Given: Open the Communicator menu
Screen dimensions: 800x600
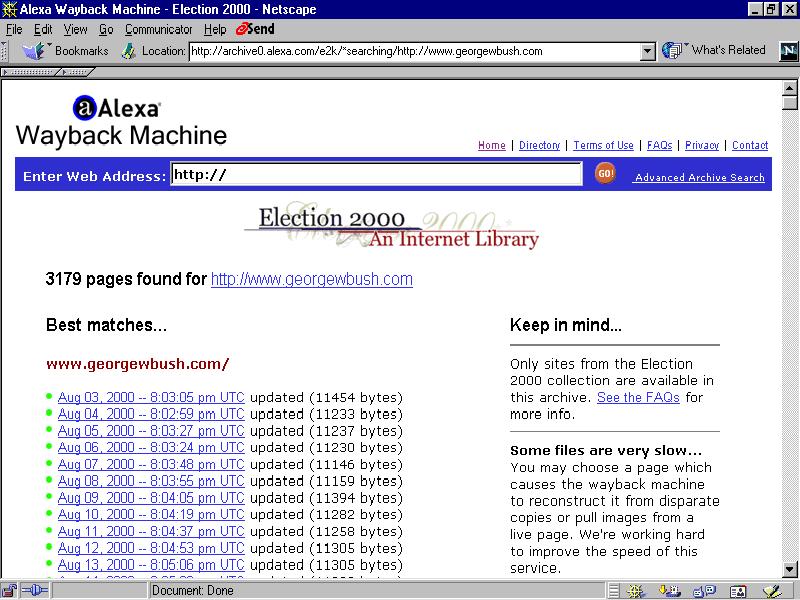Looking at the screenshot, I should coord(159,30).
